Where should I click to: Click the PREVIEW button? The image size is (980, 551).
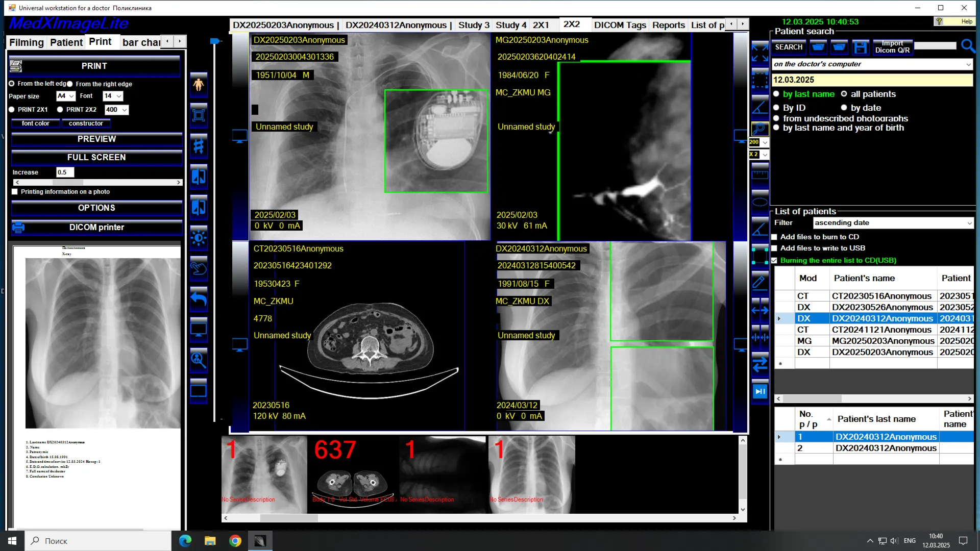[96, 139]
